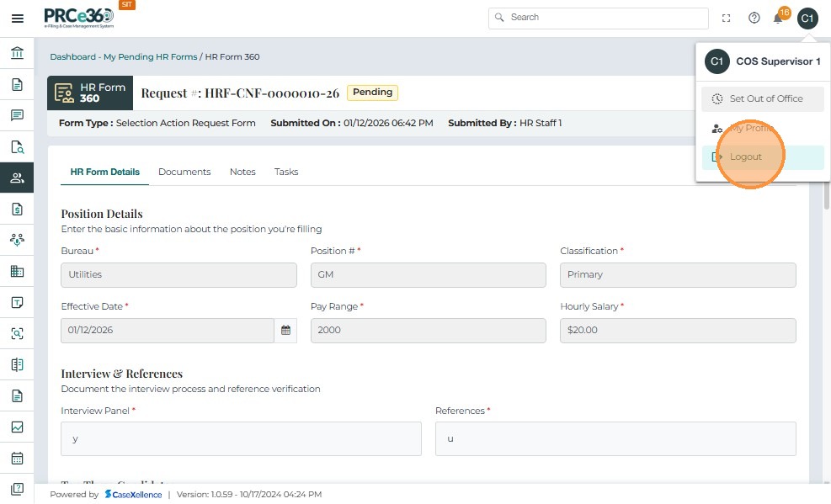
Task: Click Logout in the user menu
Action: [746, 157]
